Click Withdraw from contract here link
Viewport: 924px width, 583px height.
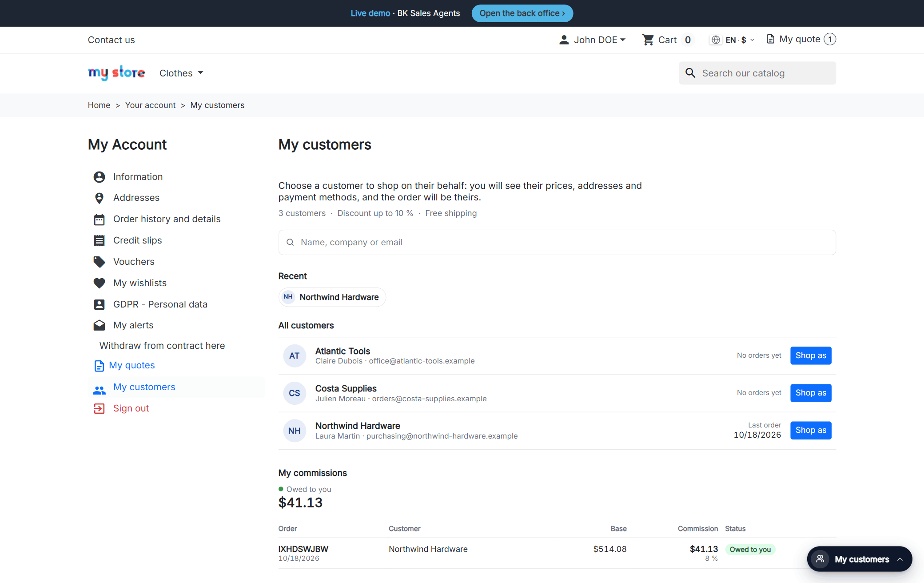coord(162,346)
